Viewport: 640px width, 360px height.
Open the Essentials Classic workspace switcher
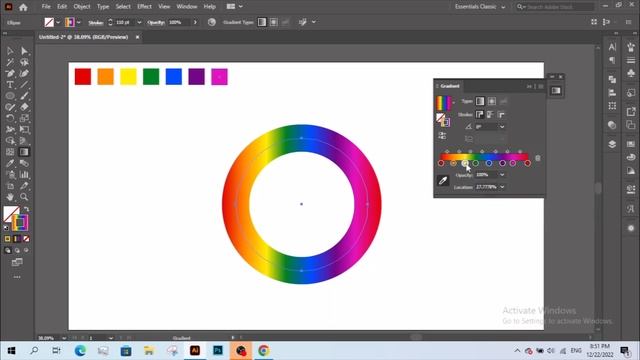tap(480, 7)
